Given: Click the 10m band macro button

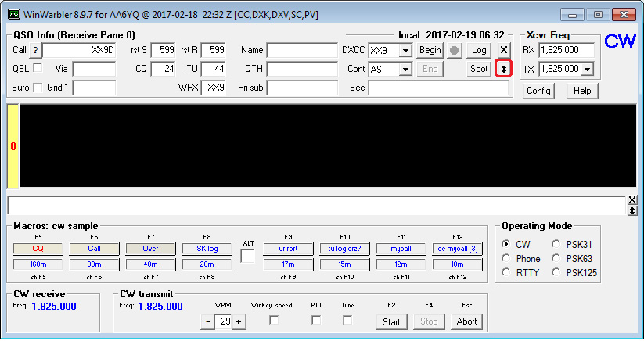Looking at the screenshot, I should 457,264.
